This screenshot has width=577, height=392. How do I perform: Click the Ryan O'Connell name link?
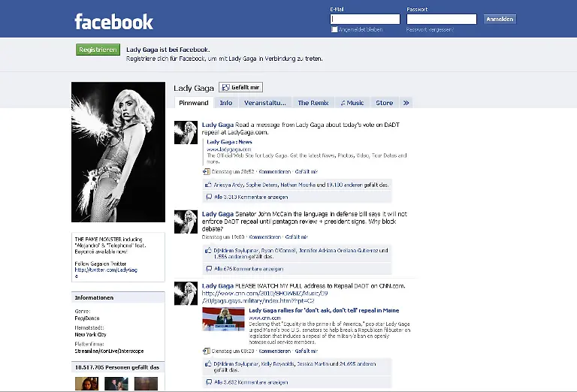(x=279, y=250)
